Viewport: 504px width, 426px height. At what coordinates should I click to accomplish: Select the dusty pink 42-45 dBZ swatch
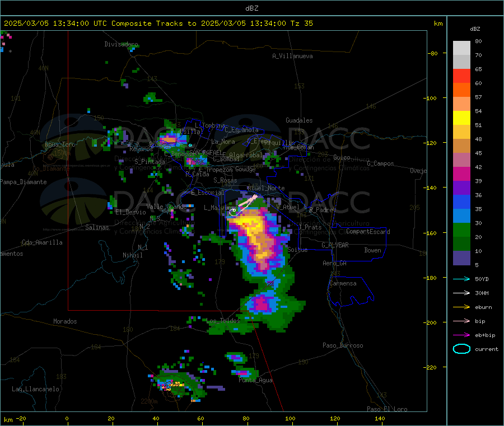(x=461, y=160)
